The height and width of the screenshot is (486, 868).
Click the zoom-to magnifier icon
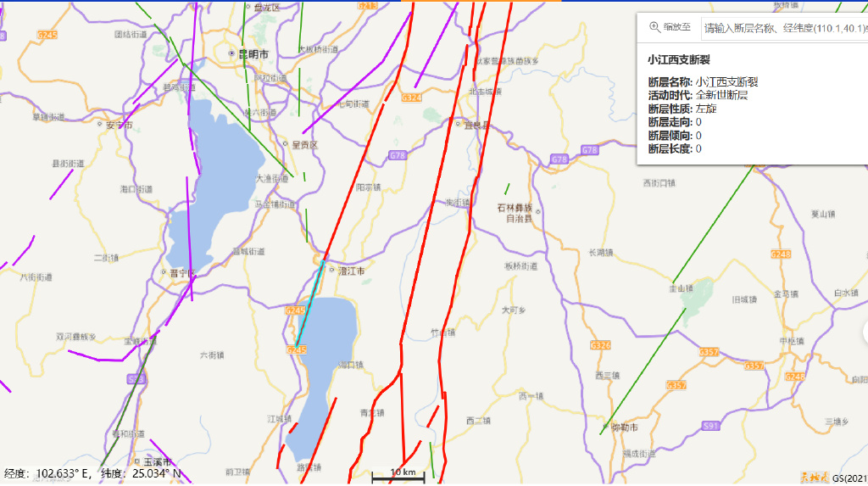point(654,26)
